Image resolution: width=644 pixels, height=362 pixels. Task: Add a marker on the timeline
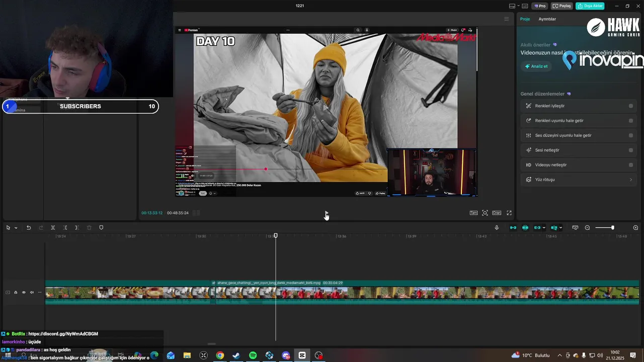pos(101,228)
